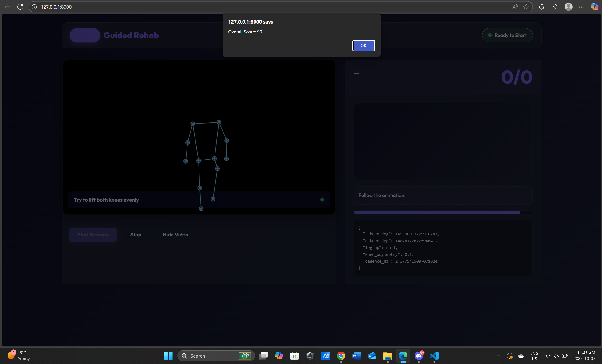Click the Start Session button
The image size is (602, 364).
click(93, 235)
